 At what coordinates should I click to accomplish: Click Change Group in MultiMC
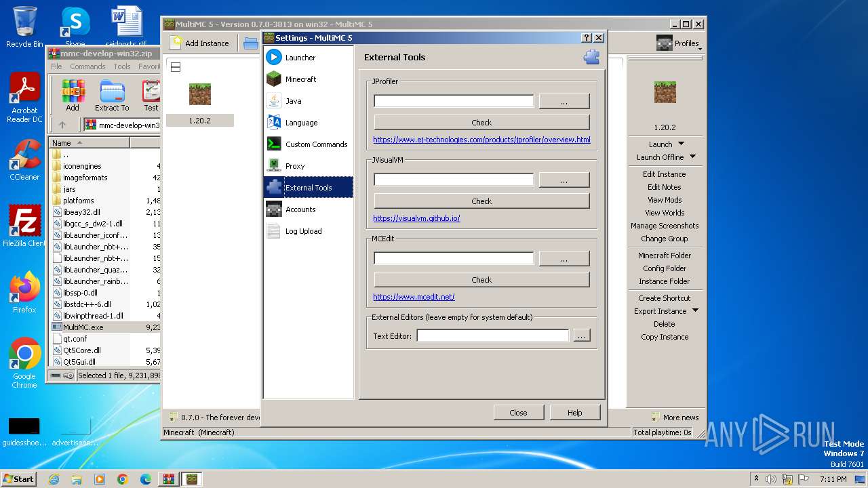pos(665,239)
